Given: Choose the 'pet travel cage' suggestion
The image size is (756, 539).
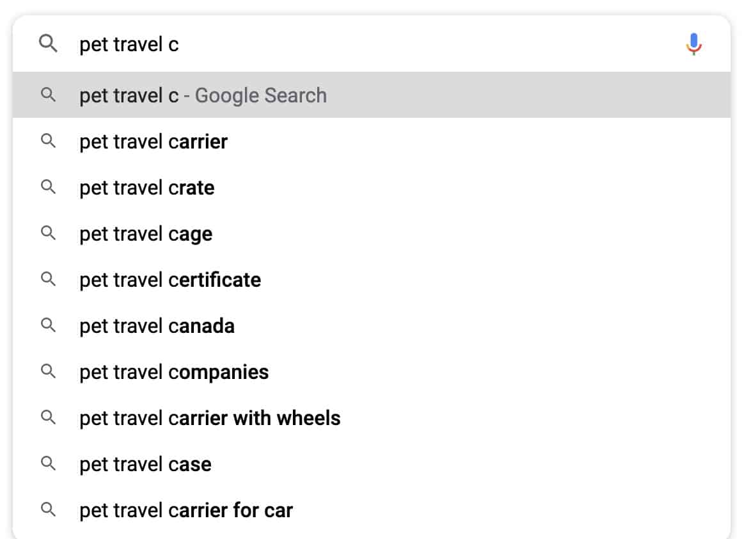Looking at the screenshot, I should (x=146, y=234).
